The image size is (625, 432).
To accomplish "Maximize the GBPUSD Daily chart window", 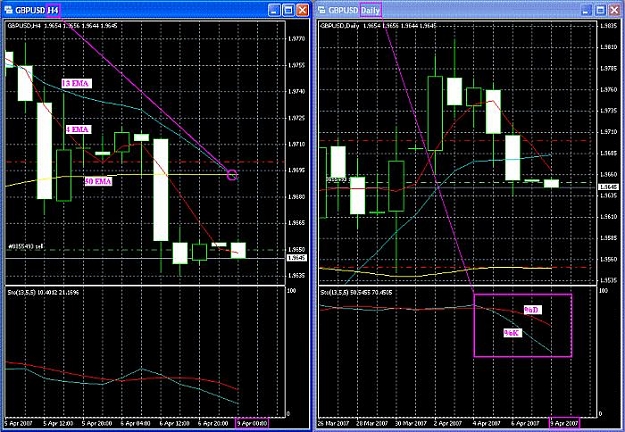I will (600, 10).
